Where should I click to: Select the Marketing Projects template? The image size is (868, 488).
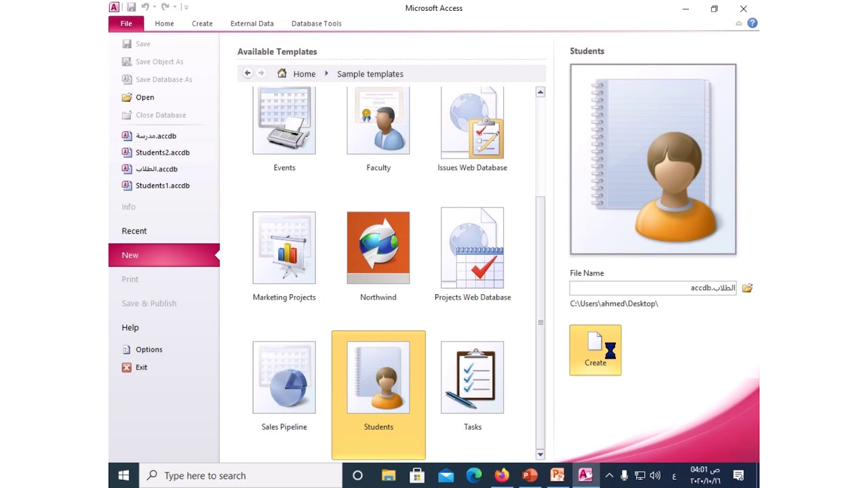(284, 256)
